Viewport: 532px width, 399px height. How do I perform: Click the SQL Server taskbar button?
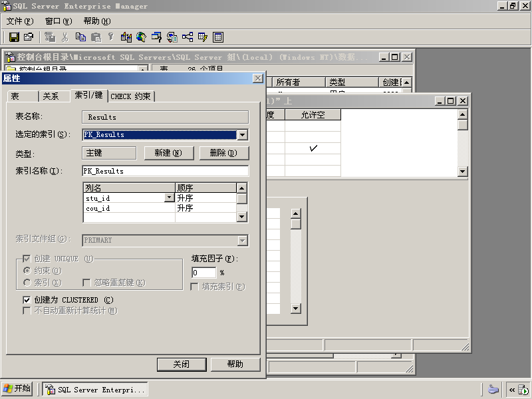[95, 389]
